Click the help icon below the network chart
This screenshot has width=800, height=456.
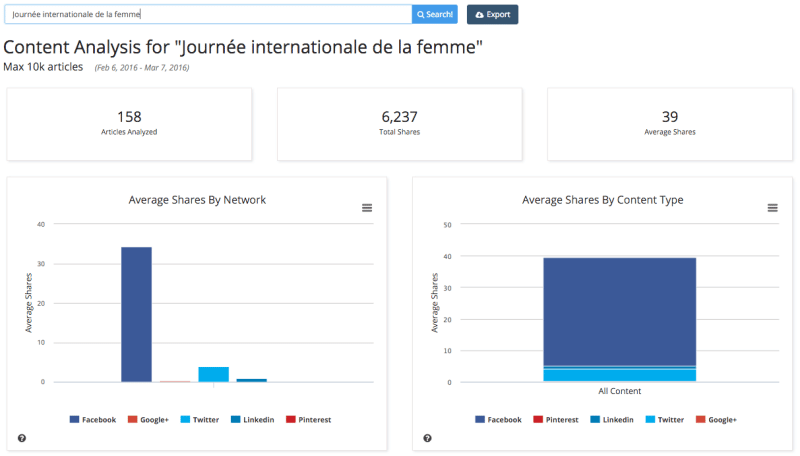tap(22, 438)
